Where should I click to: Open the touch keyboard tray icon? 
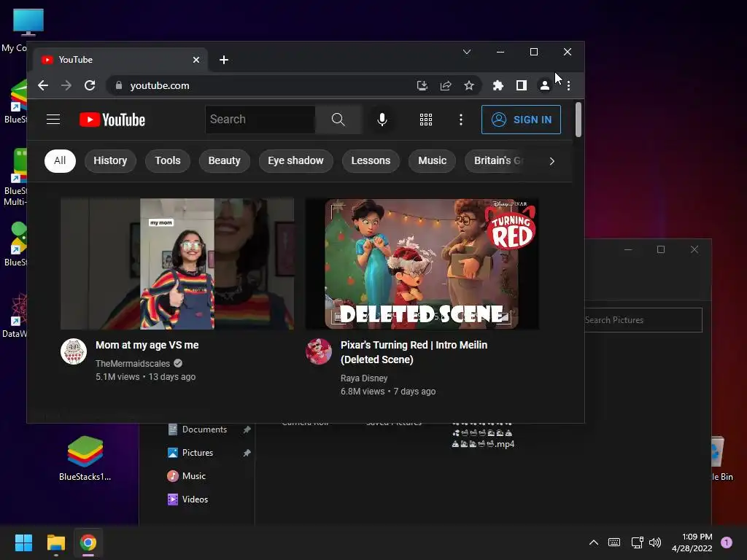pos(614,542)
